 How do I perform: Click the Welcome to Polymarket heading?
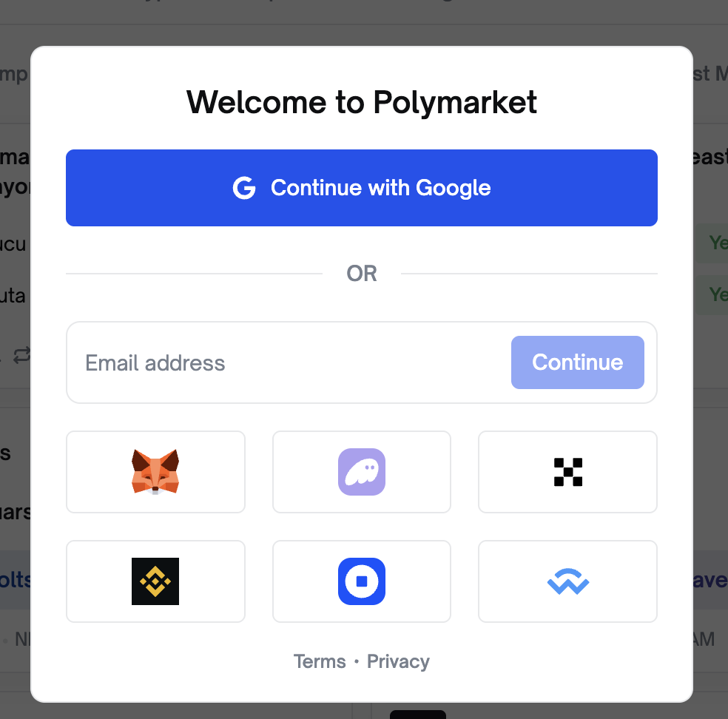coord(362,102)
